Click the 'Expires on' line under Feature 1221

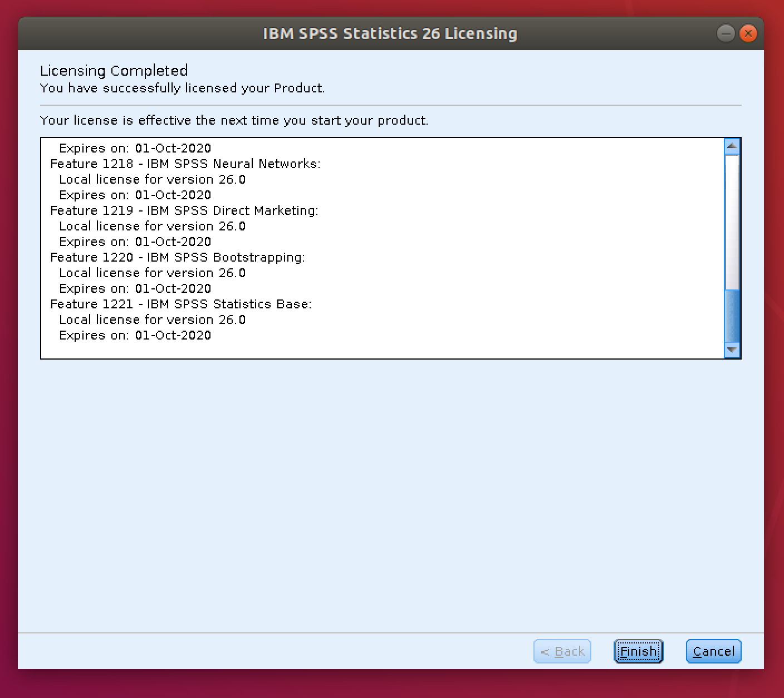[x=135, y=335]
